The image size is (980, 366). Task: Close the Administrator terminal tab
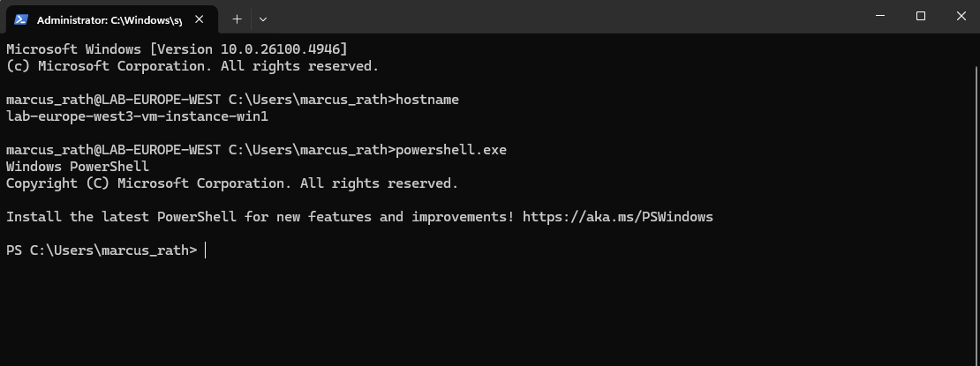199,19
